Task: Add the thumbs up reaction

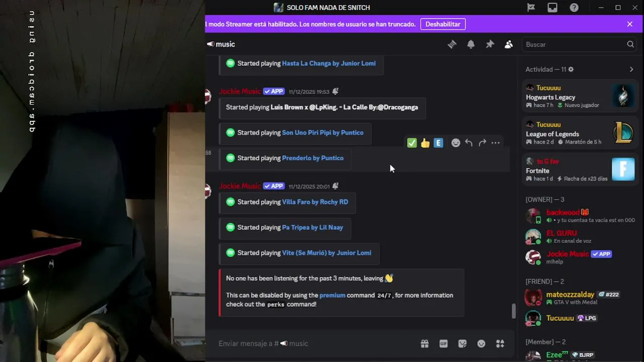Action: [425, 143]
